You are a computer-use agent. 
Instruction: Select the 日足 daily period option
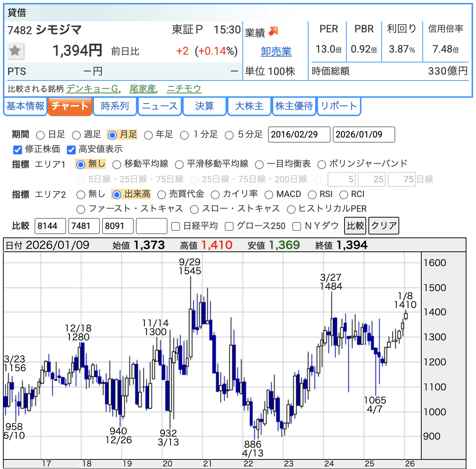click(x=41, y=135)
